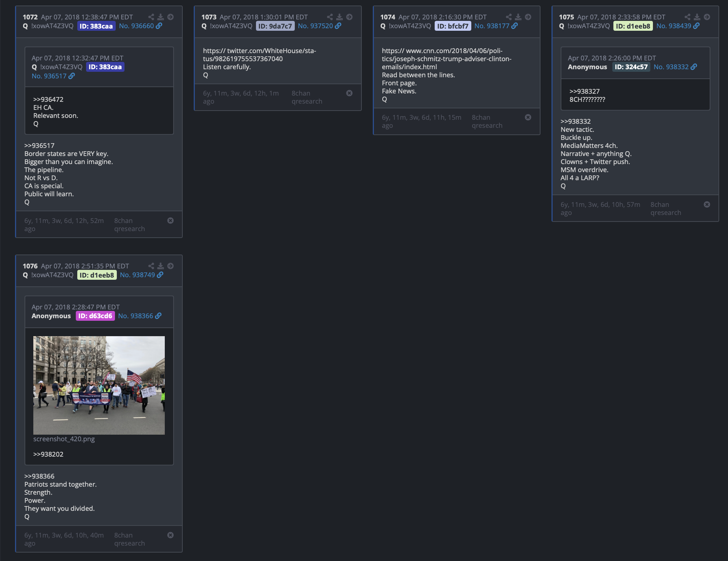Download post 1075 via its download icon
The height and width of the screenshot is (561, 728).
pyautogui.click(x=697, y=17)
